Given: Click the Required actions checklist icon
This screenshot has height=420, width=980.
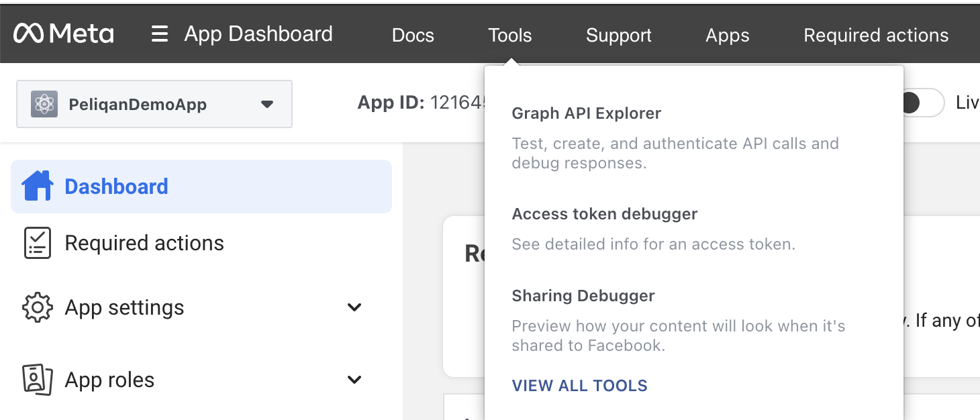Looking at the screenshot, I should [x=38, y=243].
